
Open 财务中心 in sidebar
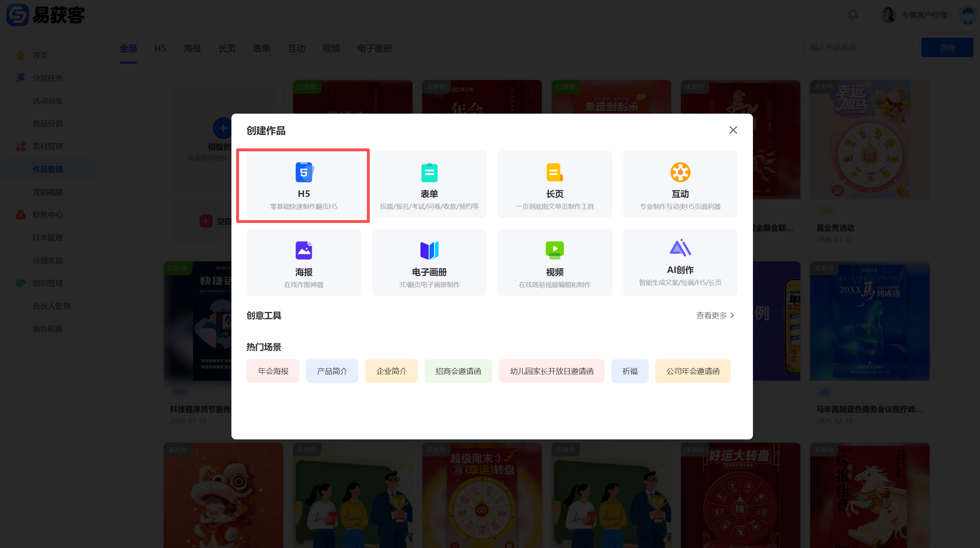click(47, 215)
